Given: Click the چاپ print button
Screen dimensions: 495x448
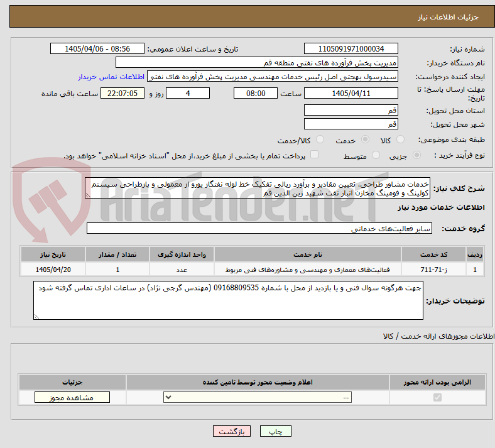Looking at the screenshot, I should tap(276, 431).
